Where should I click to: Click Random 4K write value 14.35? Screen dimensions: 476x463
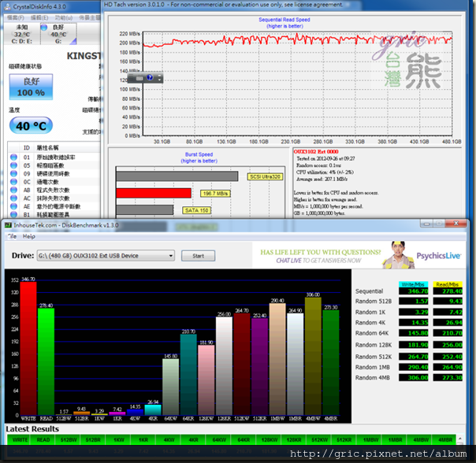(x=414, y=323)
